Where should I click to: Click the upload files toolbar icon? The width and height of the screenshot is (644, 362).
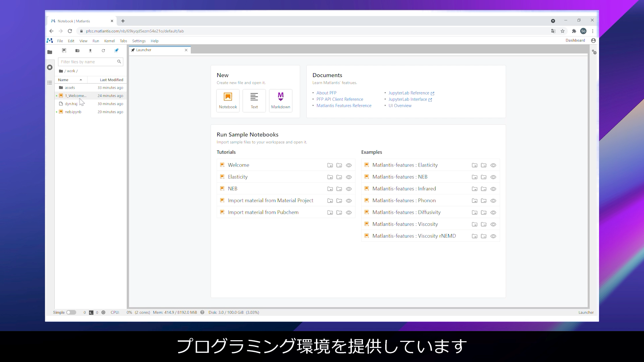[90, 51]
